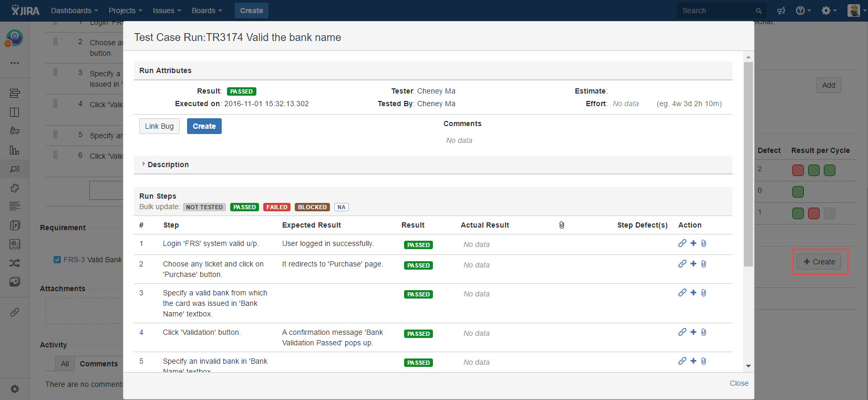Click the plus icon in step 1 row

coord(693,243)
